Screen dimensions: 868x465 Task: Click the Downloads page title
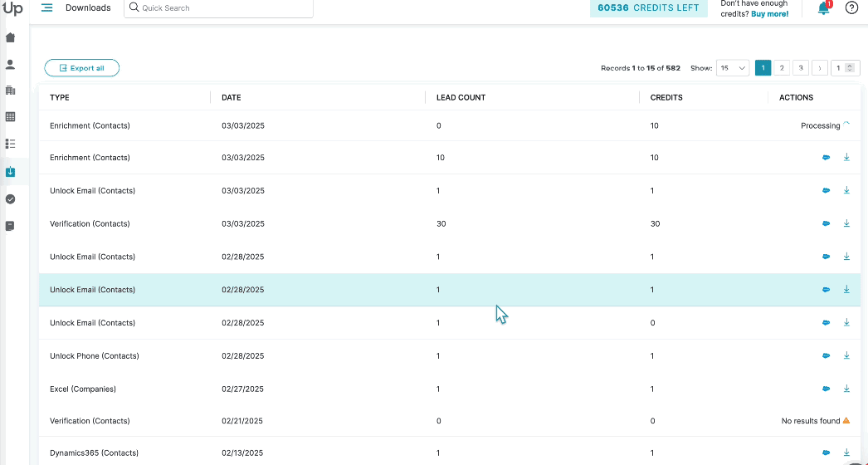click(x=88, y=7)
